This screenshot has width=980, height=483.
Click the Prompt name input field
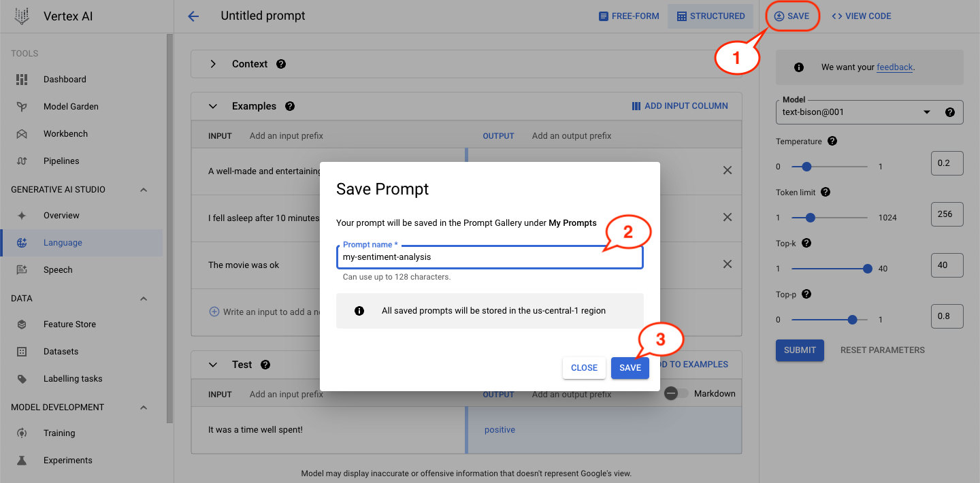pyautogui.click(x=489, y=257)
